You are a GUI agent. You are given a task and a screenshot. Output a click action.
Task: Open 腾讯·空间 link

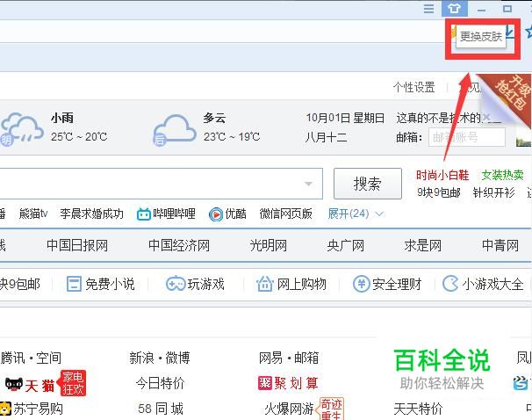(x=31, y=358)
